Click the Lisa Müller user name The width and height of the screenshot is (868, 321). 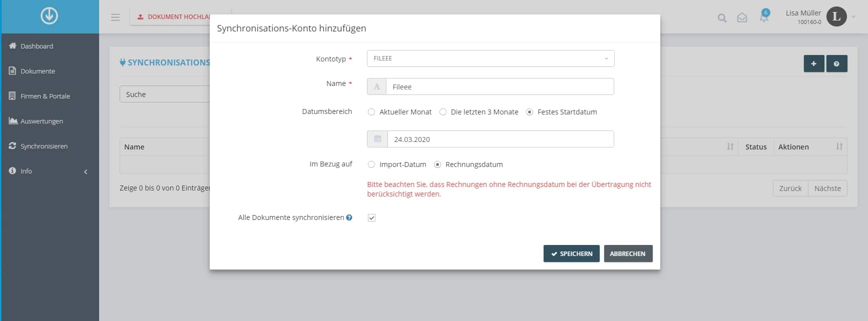tap(803, 13)
